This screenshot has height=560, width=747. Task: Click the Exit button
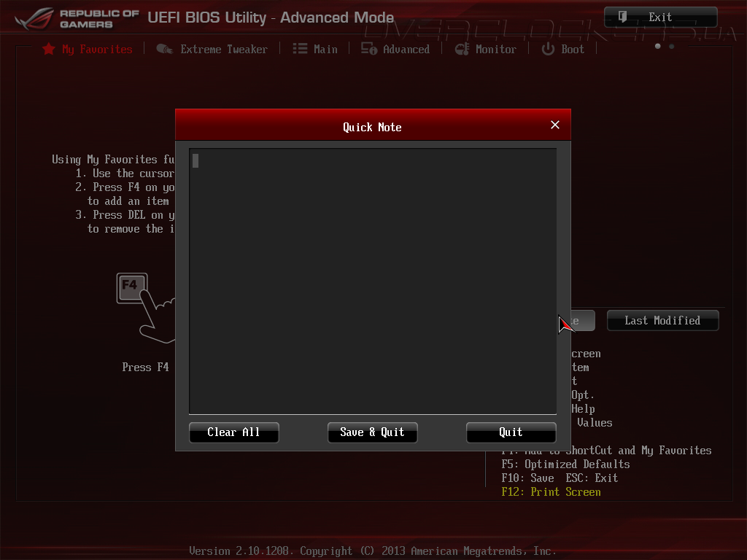click(x=661, y=17)
